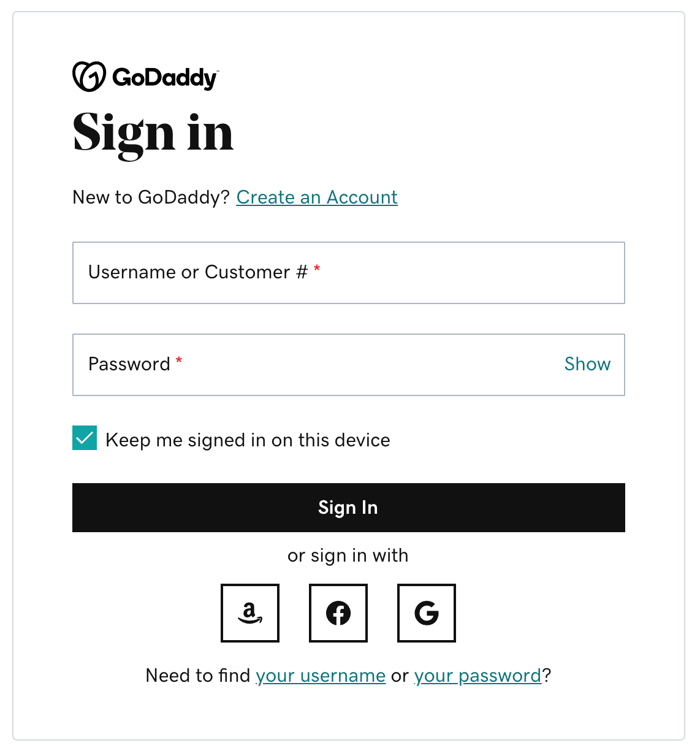Select the Facebook social login option
This screenshot has width=700, height=748.
click(338, 613)
